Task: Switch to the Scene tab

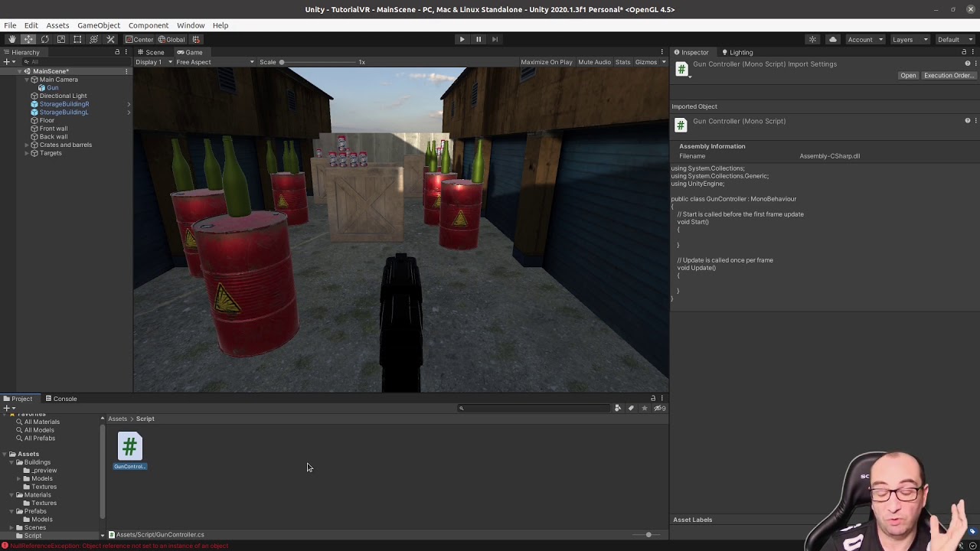Action: [151, 52]
